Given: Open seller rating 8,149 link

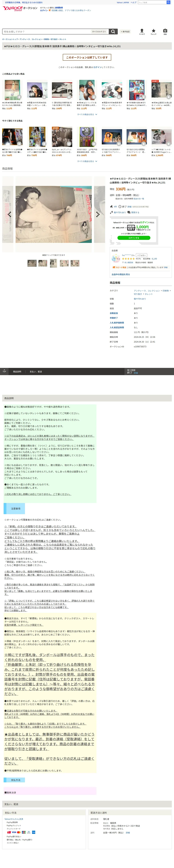Looking at the screenshot, I should pos(154,259).
